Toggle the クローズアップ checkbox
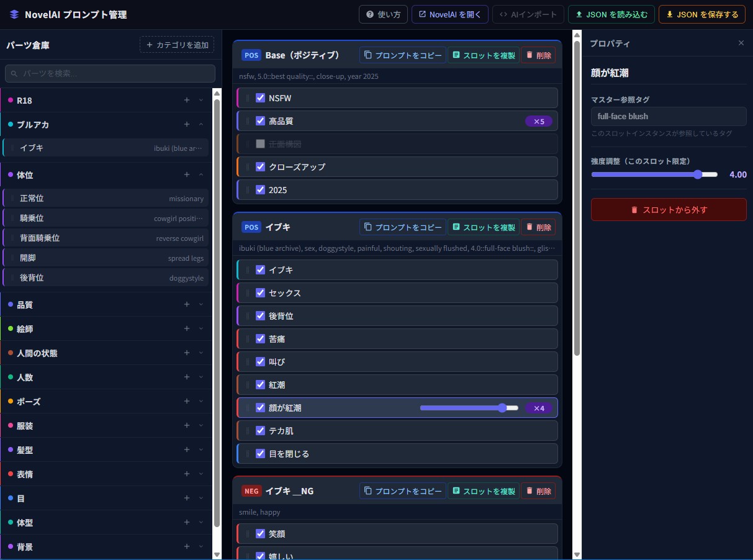The height and width of the screenshot is (560, 753). [x=261, y=166]
